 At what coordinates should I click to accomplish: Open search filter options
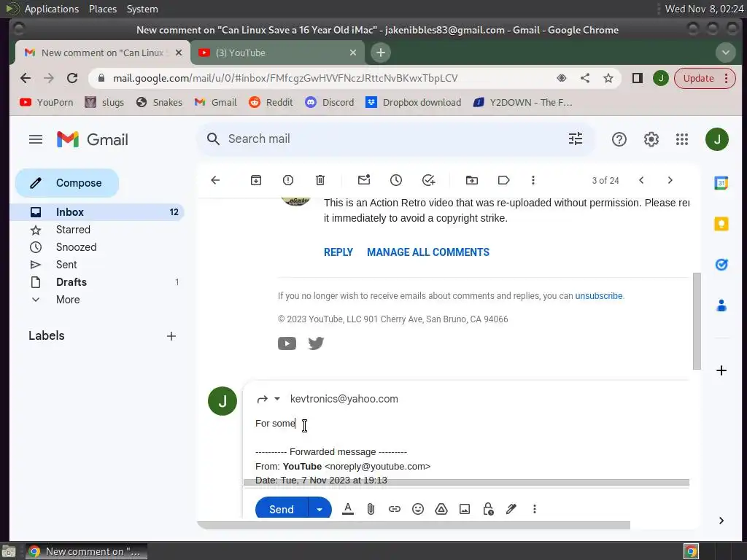(576, 139)
